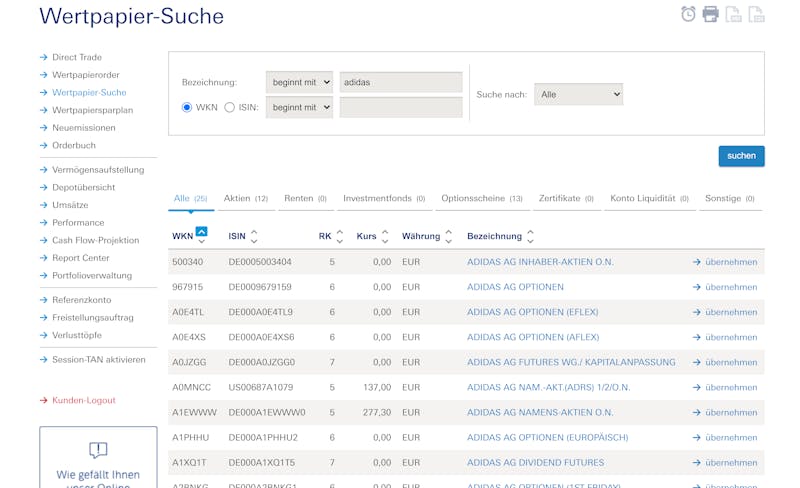Open Portfolioverwaltung in the sidebar
This screenshot has height=488, width=800.
tap(92, 275)
